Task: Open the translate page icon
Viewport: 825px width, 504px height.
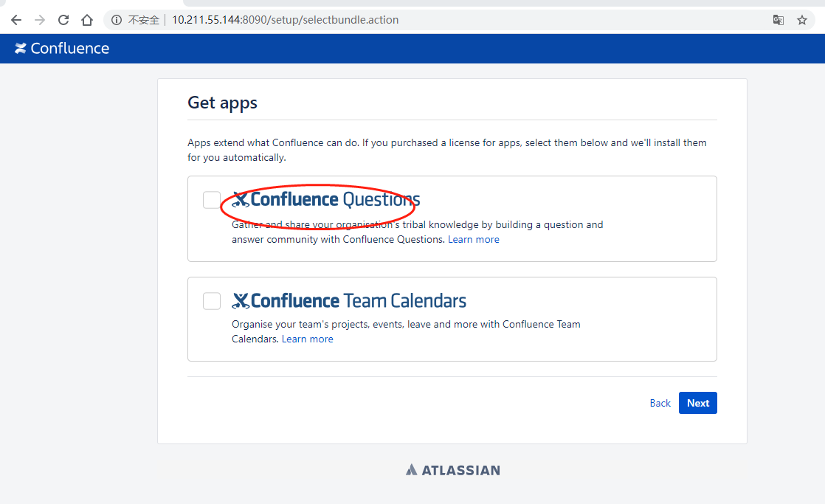Action: click(x=778, y=20)
